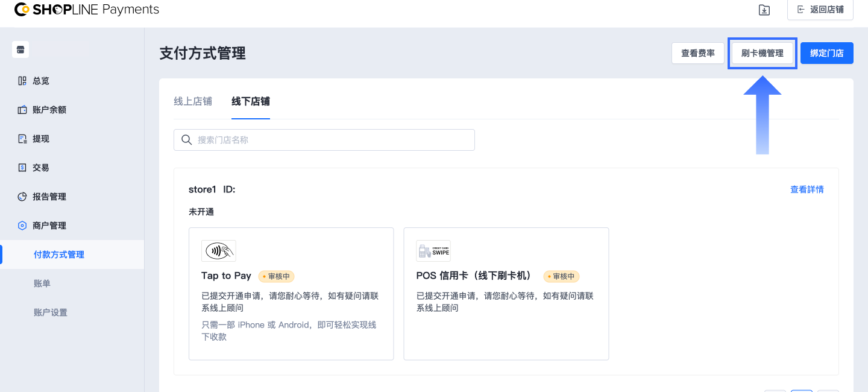Viewport: 868px width, 392px height.
Task: Open the 查看詳情 link for store1
Action: click(x=807, y=189)
